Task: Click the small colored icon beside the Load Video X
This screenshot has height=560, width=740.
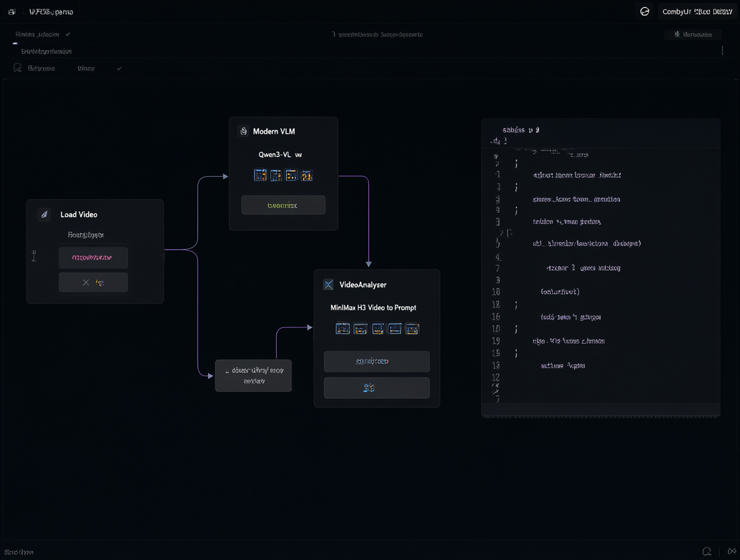Action: coord(99,282)
